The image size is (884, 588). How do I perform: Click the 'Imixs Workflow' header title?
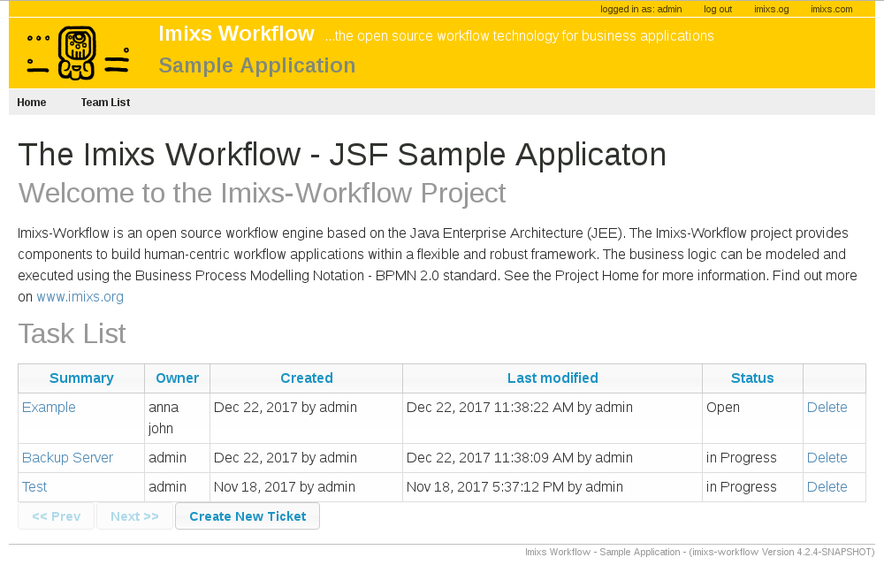236,34
